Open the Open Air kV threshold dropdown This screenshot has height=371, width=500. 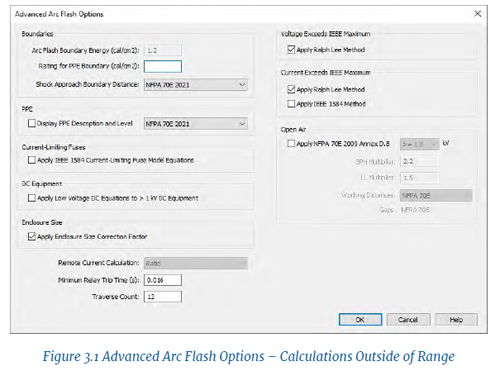point(419,144)
